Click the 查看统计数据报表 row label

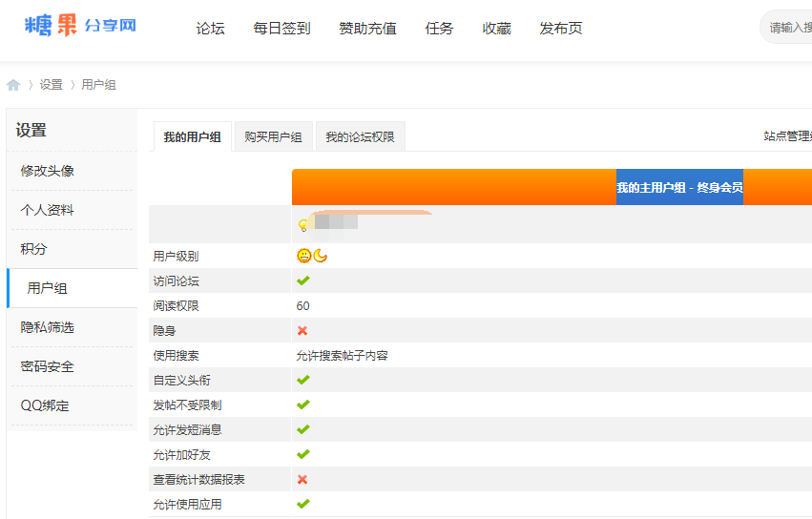click(x=198, y=480)
